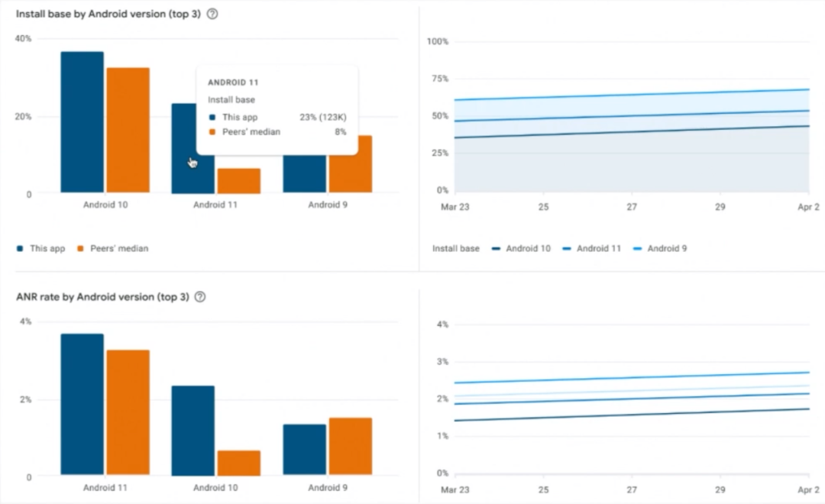This screenshot has height=504, width=825.
Task: Click 'ANR rate by Android version (top 3)' title
Action: [102, 297]
